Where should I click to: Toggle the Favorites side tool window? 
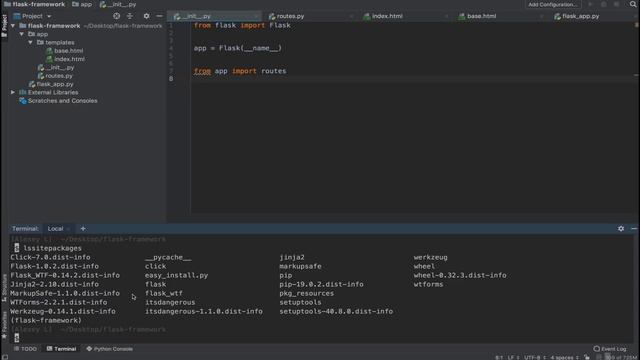click(x=4, y=325)
